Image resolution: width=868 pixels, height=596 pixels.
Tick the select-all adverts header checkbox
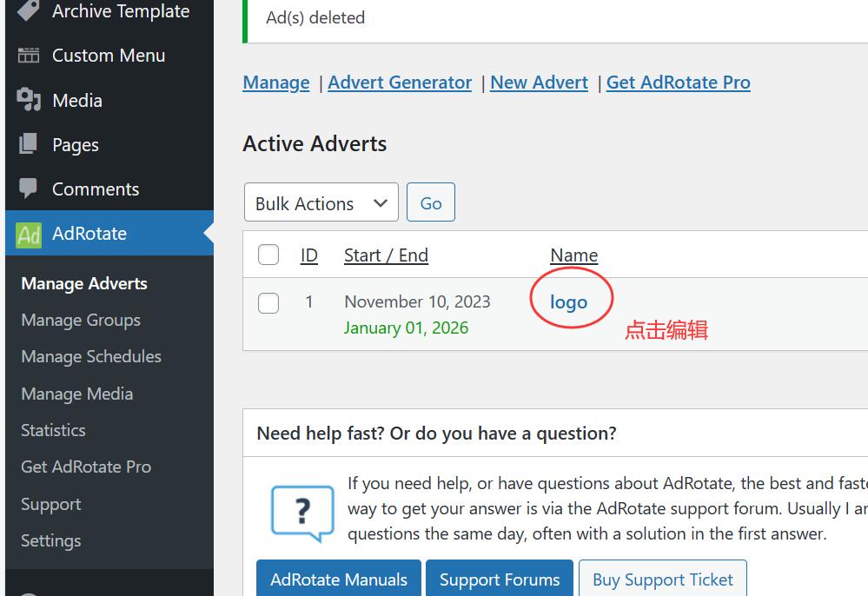click(x=268, y=255)
